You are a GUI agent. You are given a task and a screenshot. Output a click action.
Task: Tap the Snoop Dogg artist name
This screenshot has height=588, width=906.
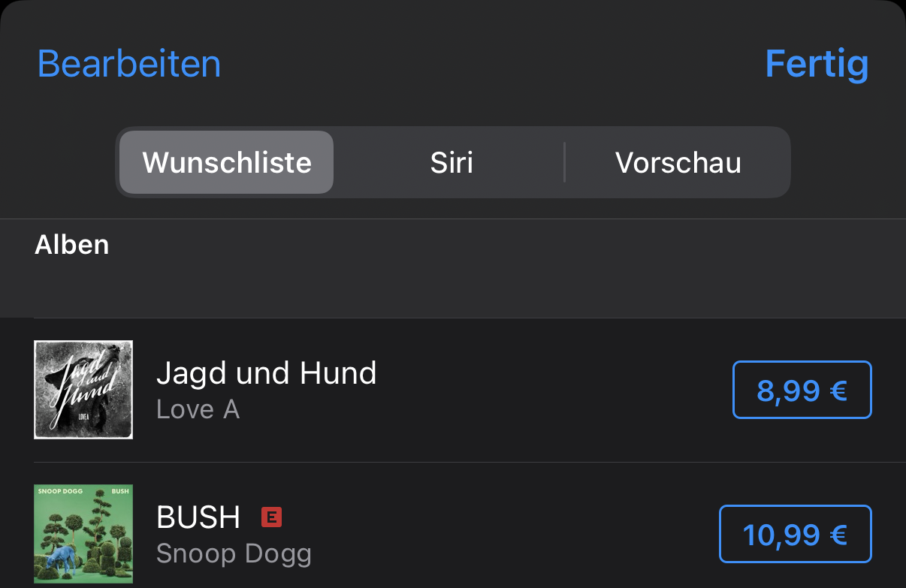(234, 554)
